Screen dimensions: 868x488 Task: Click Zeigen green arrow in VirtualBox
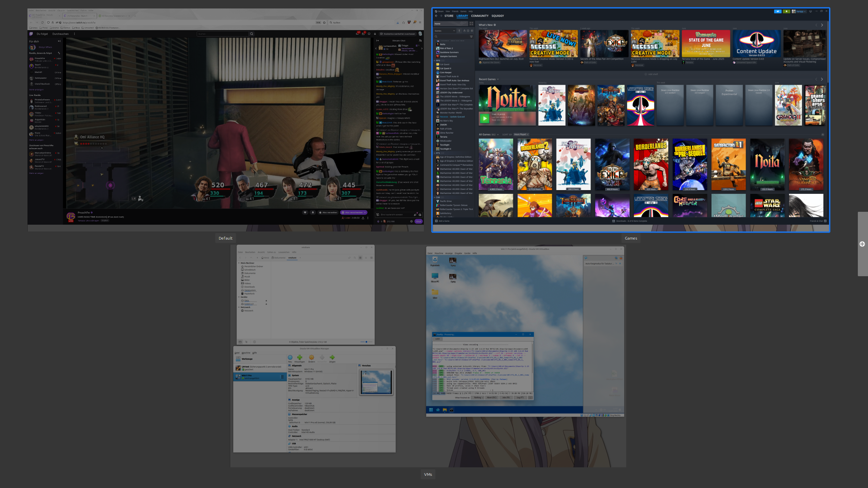(332, 358)
